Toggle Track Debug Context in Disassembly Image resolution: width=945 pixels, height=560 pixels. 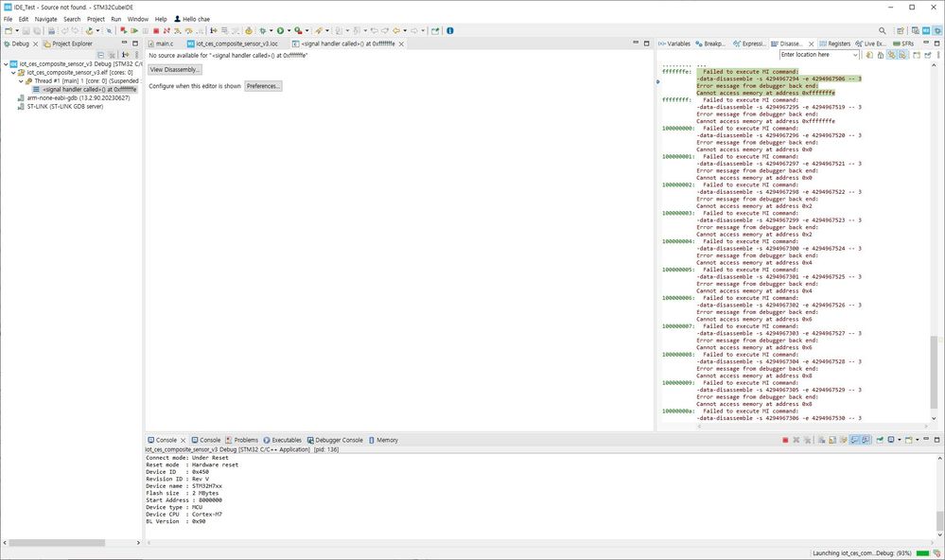892,55
